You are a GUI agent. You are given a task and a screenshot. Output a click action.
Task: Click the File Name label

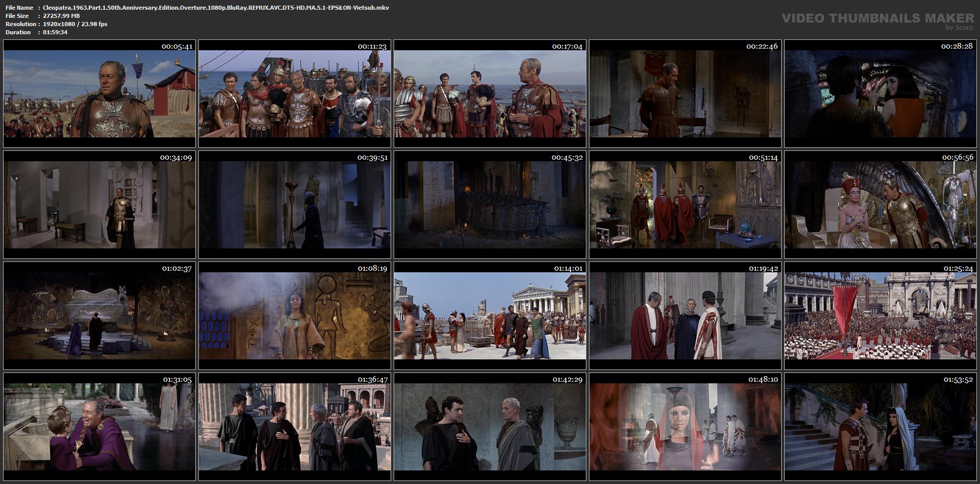tap(19, 8)
